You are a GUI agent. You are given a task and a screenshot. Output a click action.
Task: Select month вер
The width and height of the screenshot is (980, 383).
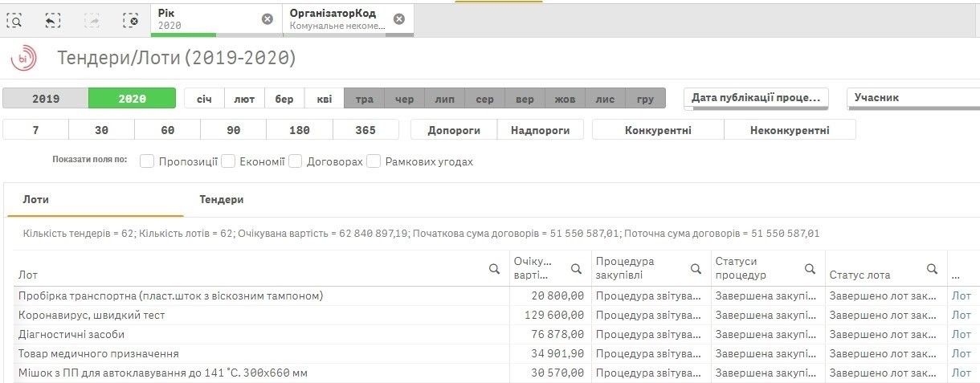[x=525, y=99]
